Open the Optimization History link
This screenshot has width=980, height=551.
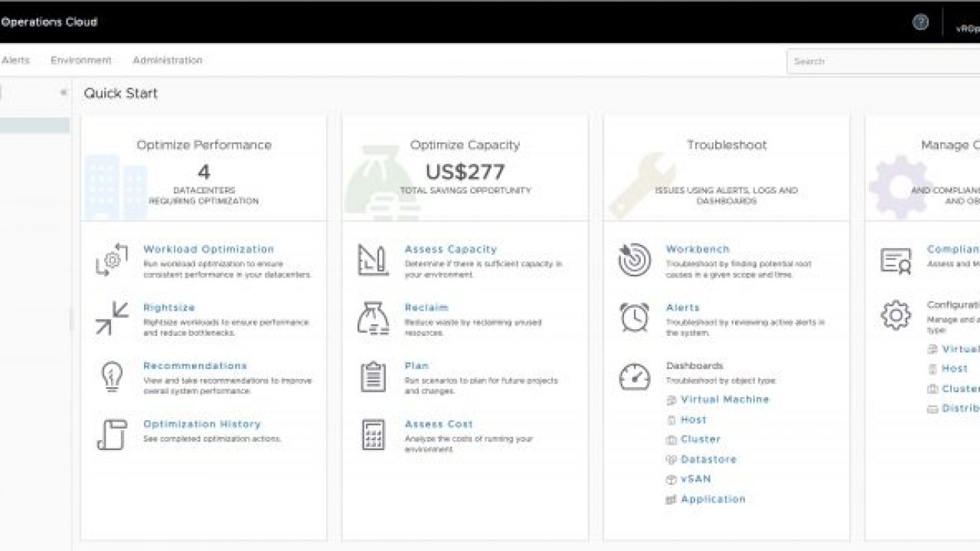pos(202,423)
